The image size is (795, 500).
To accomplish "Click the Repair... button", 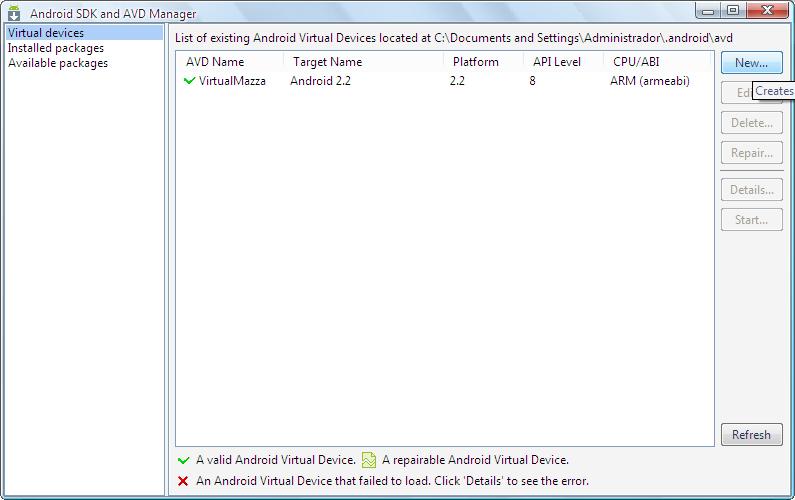I will 751,153.
